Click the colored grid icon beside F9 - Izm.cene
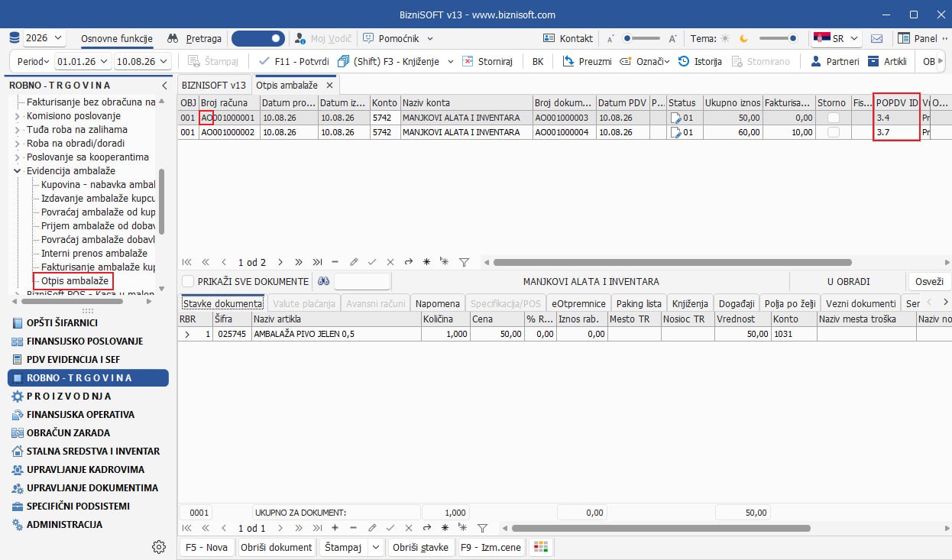952x560 pixels. click(x=541, y=547)
